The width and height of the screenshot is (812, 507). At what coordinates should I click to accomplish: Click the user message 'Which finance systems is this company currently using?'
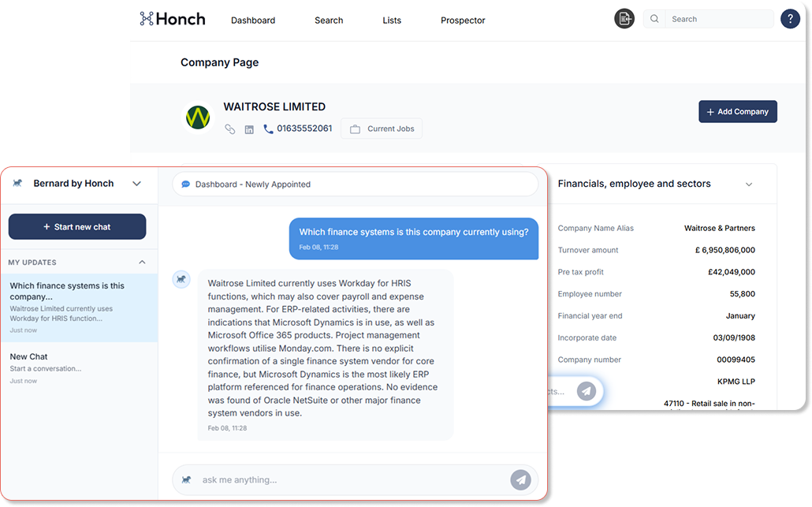pyautogui.click(x=414, y=238)
